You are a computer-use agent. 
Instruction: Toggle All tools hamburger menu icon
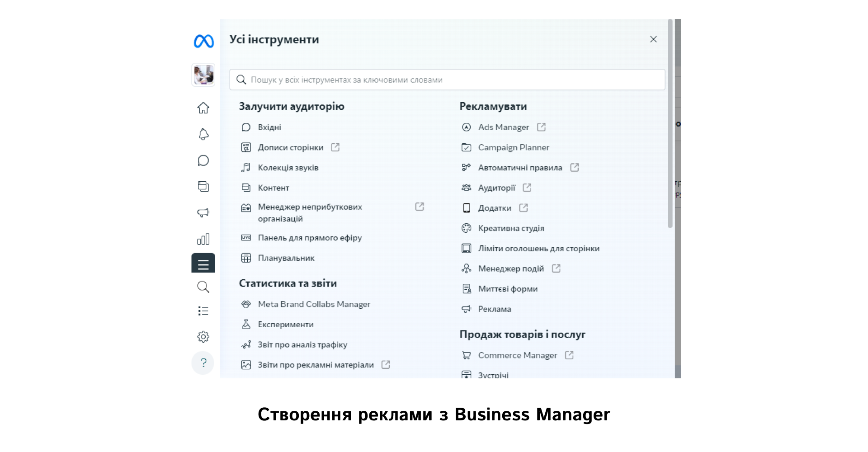[203, 263]
